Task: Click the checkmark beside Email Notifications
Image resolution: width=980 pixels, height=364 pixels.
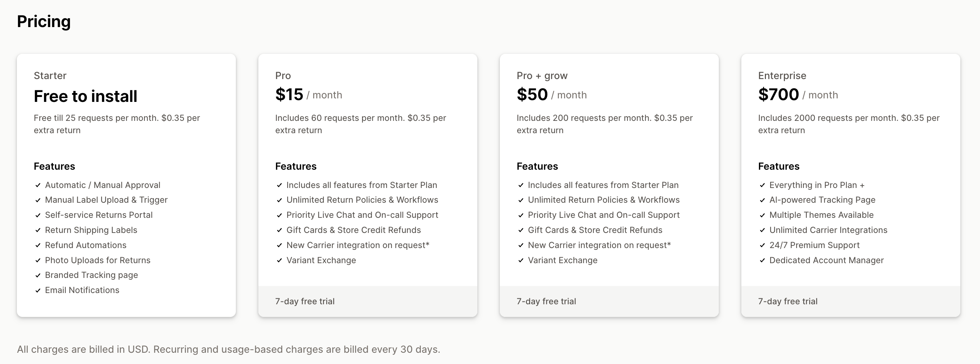Action: [x=38, y=291]
